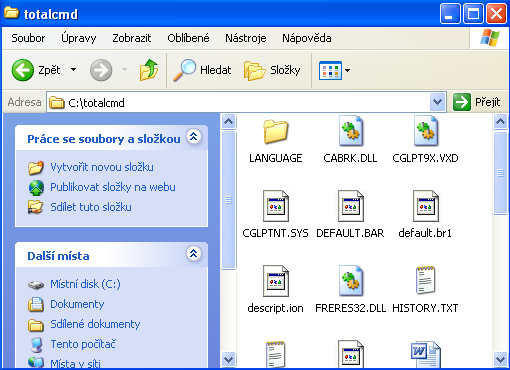This screenshot has height=370, width=510.
Task: Select the descript.ion file icon
Action: (x=275, y=281)
